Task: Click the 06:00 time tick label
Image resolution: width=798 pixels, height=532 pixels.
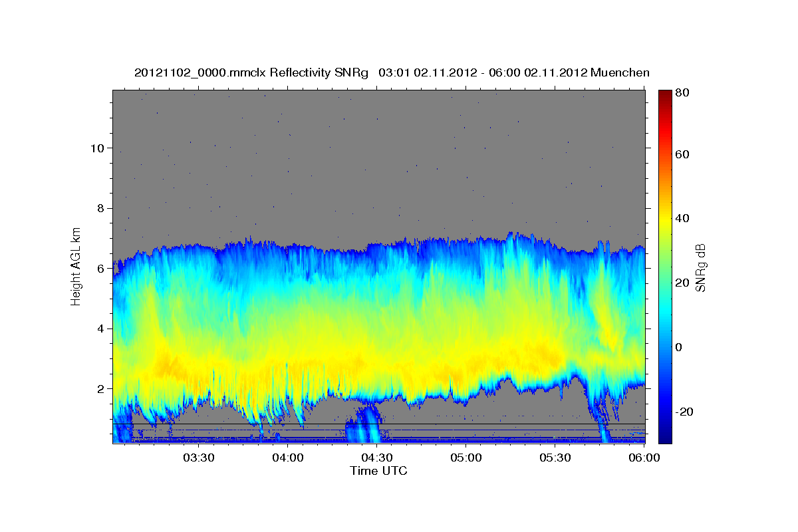Action: [644, 458]
